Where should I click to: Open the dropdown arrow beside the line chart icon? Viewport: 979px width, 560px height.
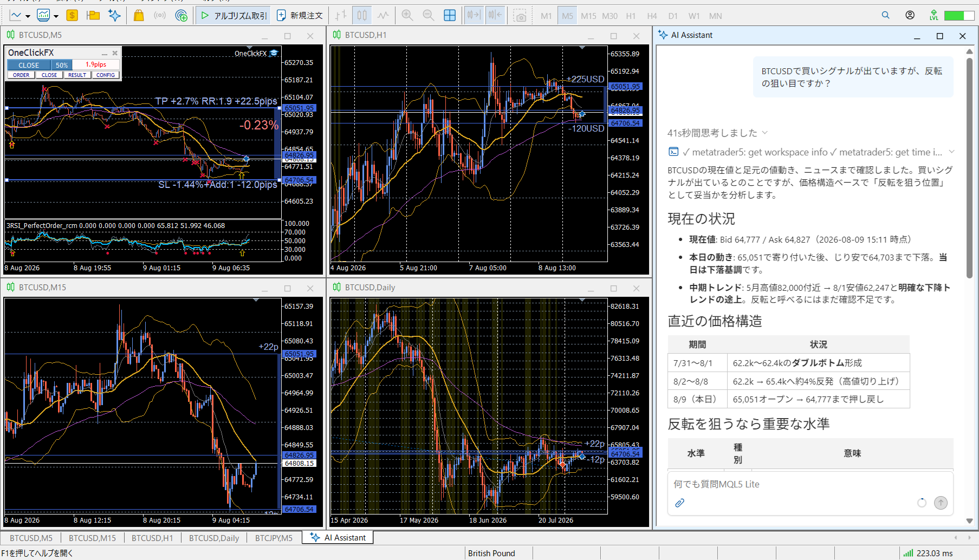click(x=28, y=16)
